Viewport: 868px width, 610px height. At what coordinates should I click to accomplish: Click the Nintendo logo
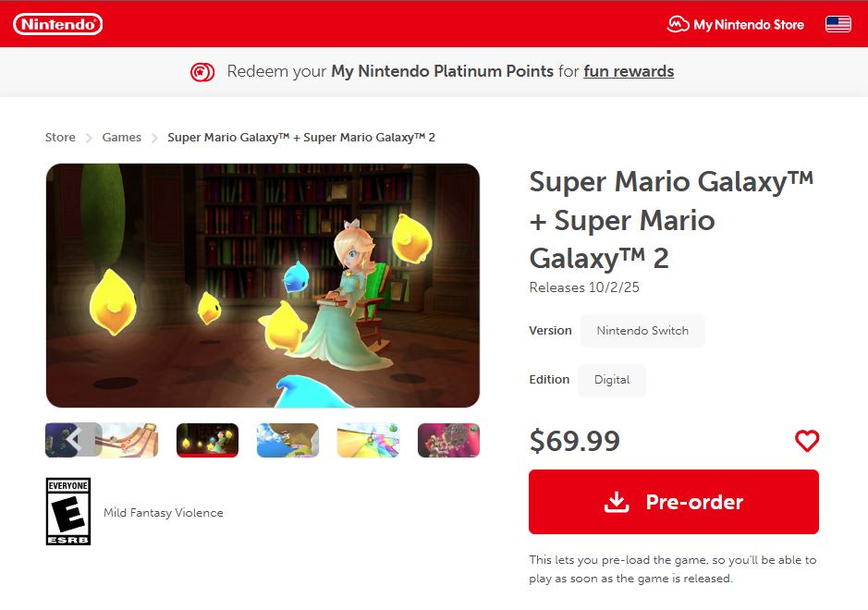[x=57, y=24]
